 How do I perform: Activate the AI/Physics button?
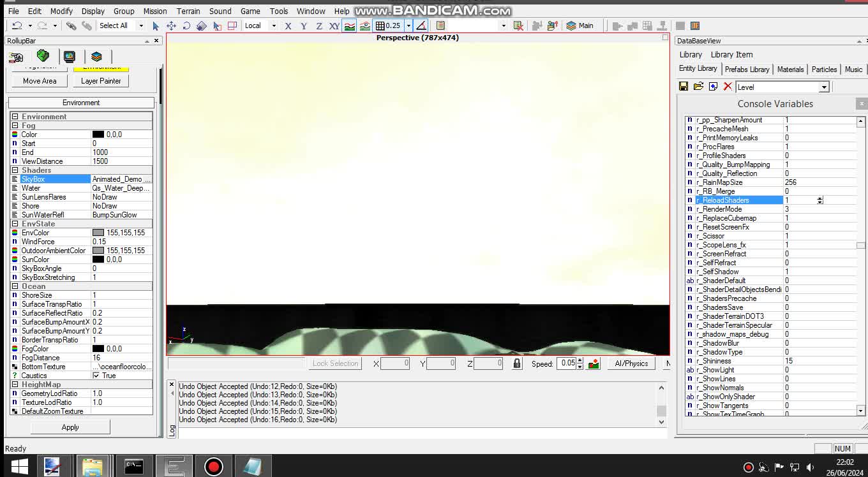(631, 363)
